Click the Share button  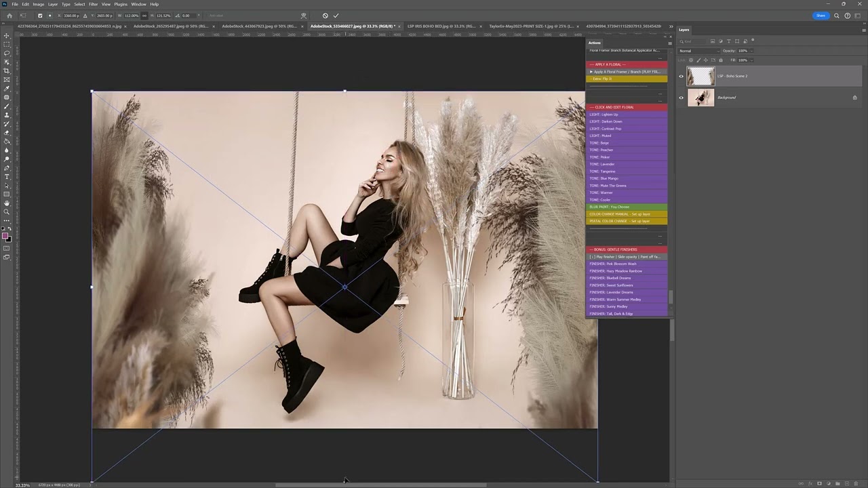click(x=821, y=16)
